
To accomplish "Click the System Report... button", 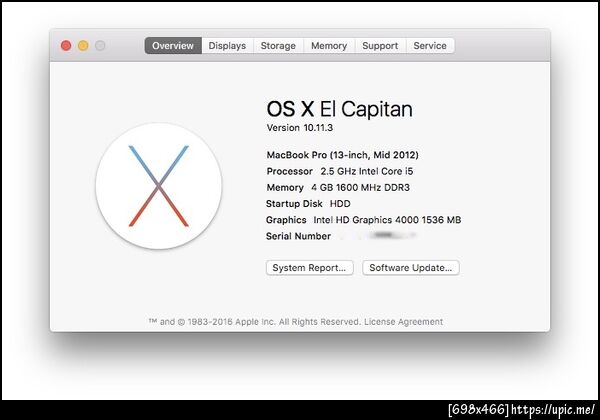I will 310,268.
